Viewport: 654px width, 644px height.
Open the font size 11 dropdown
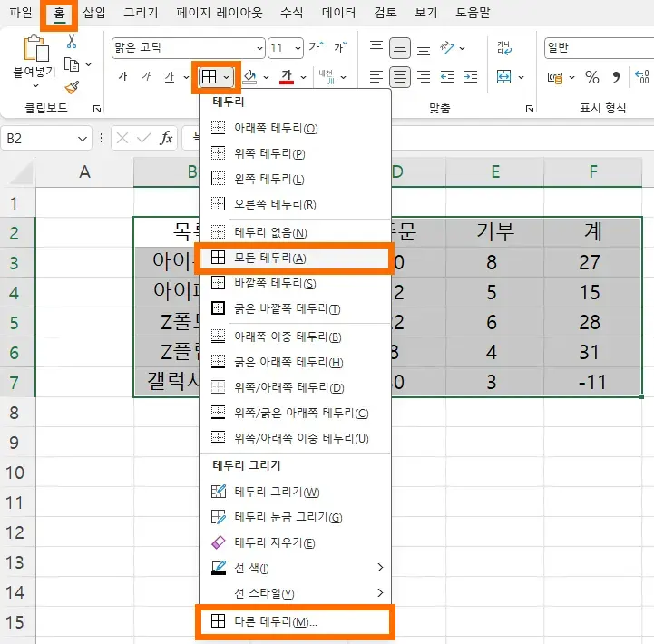tap(298, 48)
